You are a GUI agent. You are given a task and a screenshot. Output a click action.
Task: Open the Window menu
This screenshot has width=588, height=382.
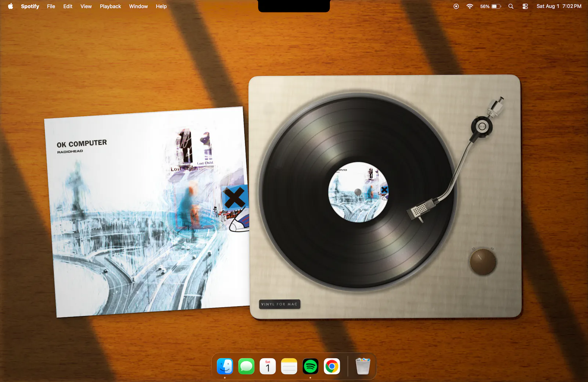pyautogui.click(x=138, y=6)
